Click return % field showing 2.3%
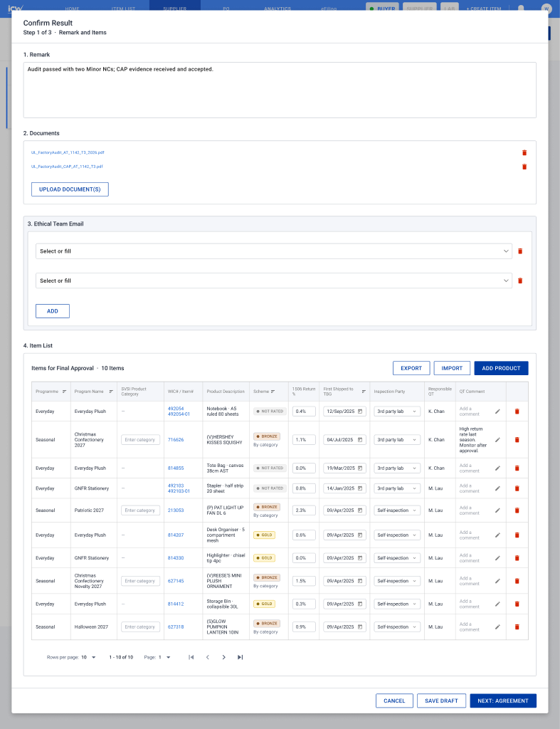The height and width of the screenshot is (729, 560). 304,510
